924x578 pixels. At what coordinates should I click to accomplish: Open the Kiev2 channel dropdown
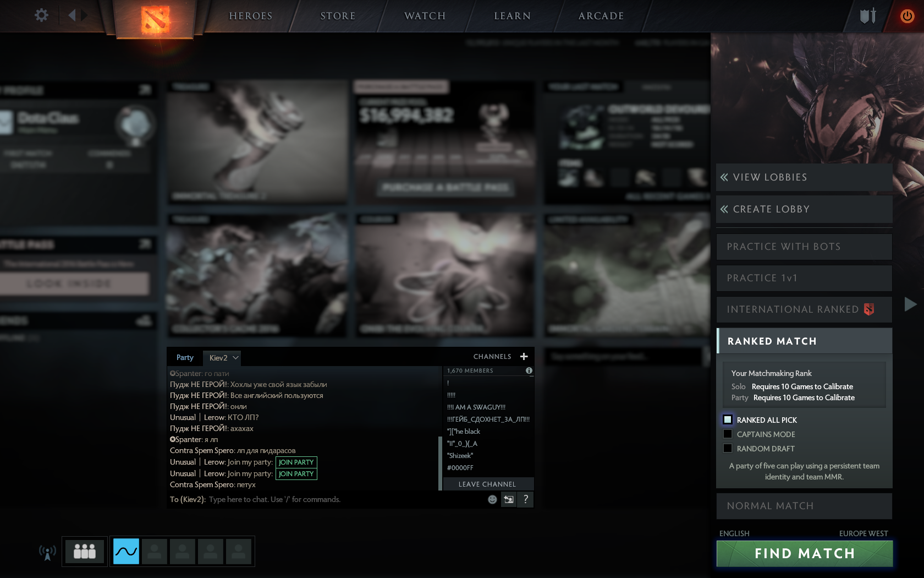coord(223,358)
